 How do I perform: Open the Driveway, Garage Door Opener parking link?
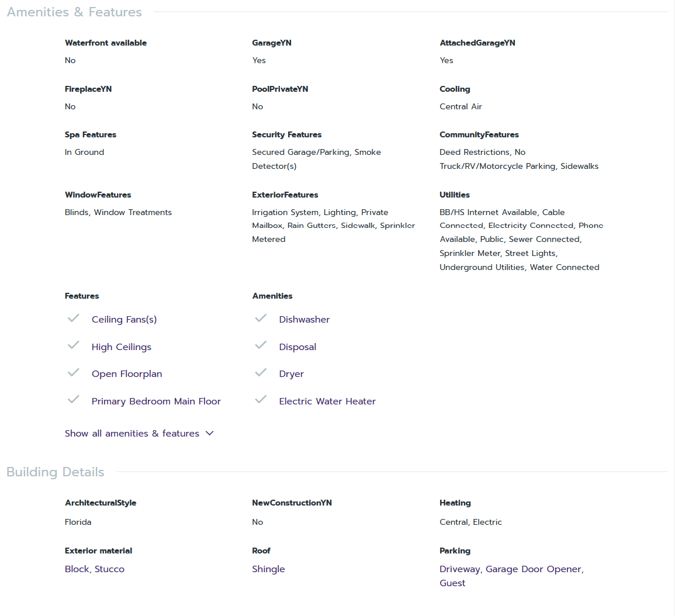point(511,569)
